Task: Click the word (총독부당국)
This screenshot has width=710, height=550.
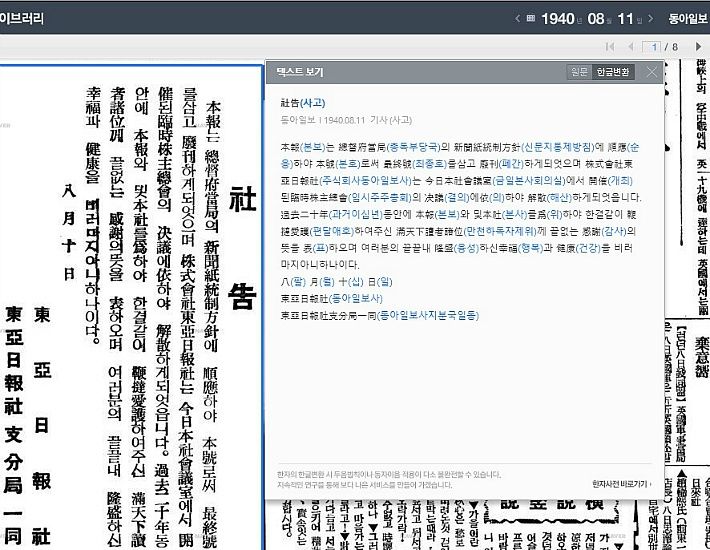Action: [x=413, y=147]
